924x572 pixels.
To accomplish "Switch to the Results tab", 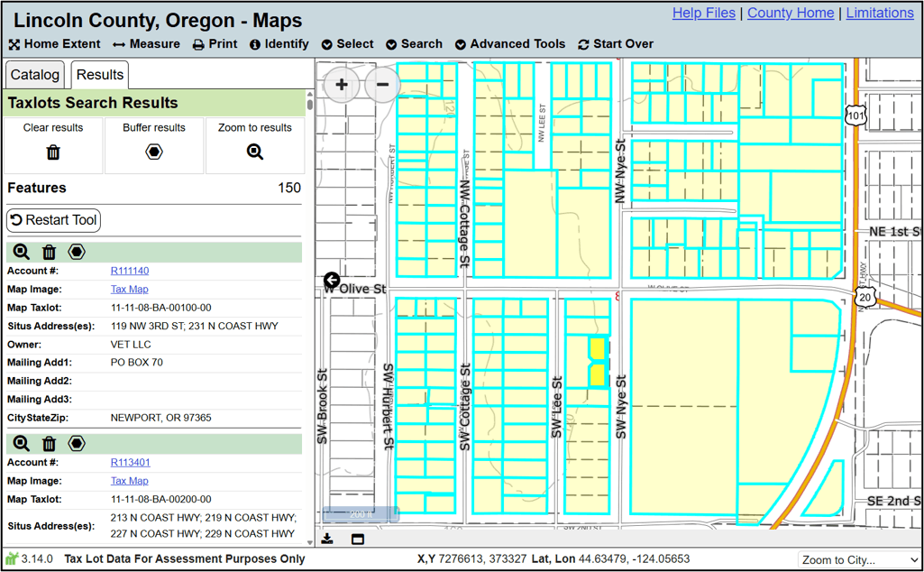I will (x=99, y=75).
